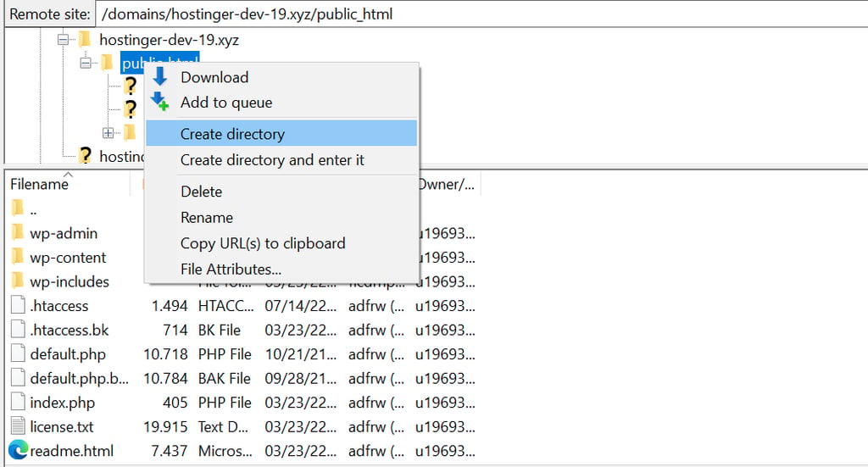Choose Add to queue menu entry
Viewport: 868px width, 467px height.
coord(226,103)
